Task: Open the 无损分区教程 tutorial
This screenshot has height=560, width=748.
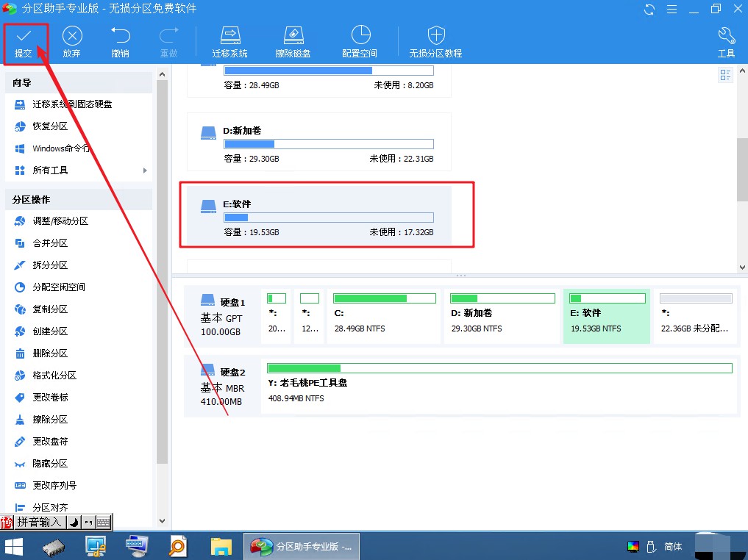Action: [435, 43]
